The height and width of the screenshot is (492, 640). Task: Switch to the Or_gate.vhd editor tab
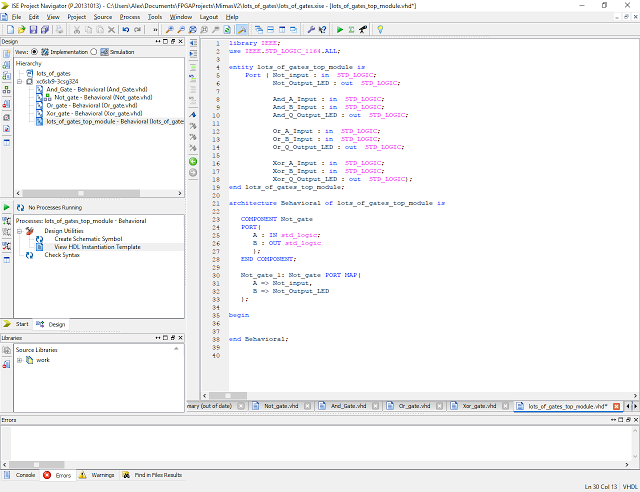pyautogui.click(x=414, y=406)
